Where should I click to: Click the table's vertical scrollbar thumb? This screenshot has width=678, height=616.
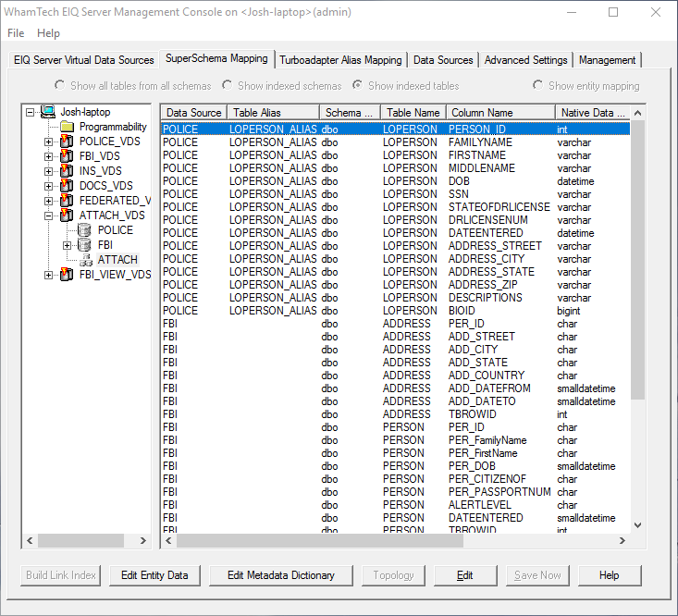click(637, 260)
